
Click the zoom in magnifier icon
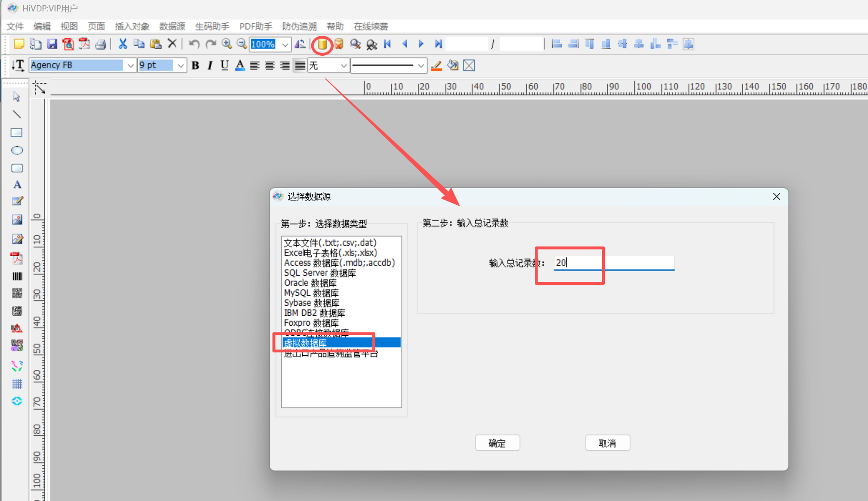pos(227,44)
